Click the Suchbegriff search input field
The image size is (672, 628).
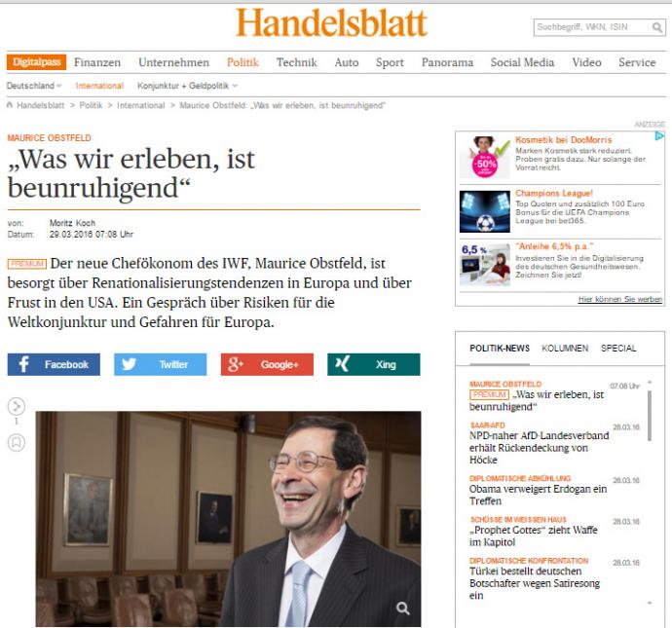592,27
